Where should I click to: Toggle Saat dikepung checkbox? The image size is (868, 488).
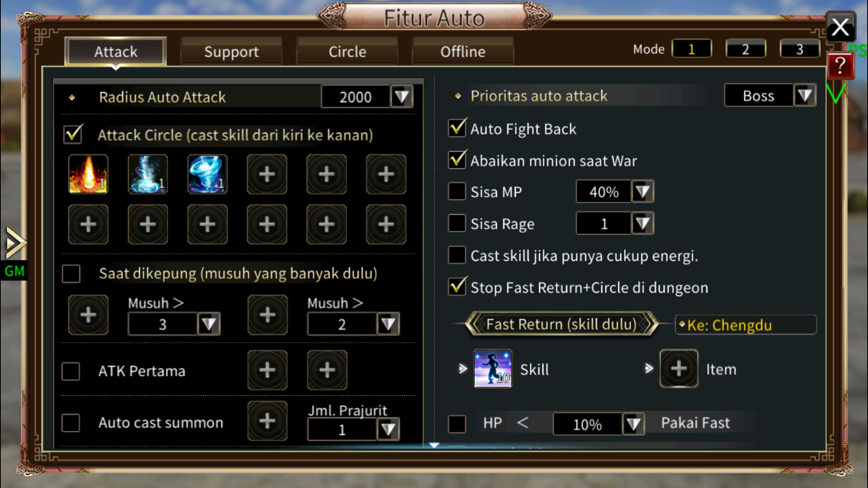tap(71, 273)
